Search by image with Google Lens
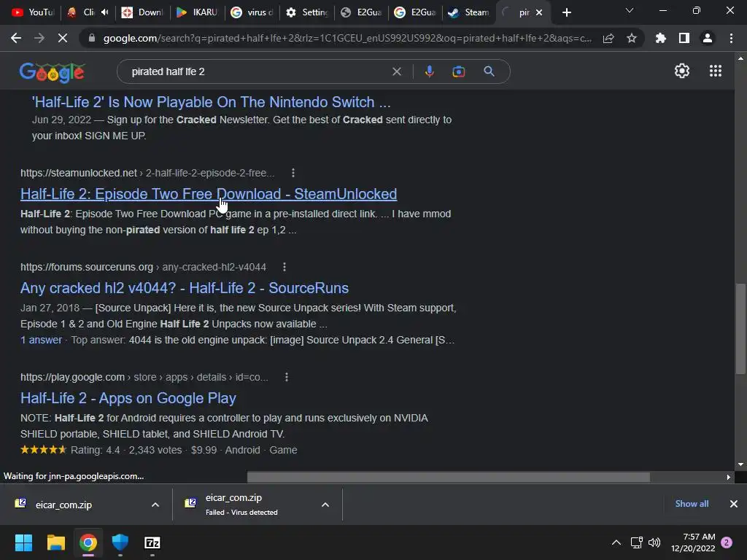This screenshot has width=747, height=560. pyautogui.click(x=458, y=71)
